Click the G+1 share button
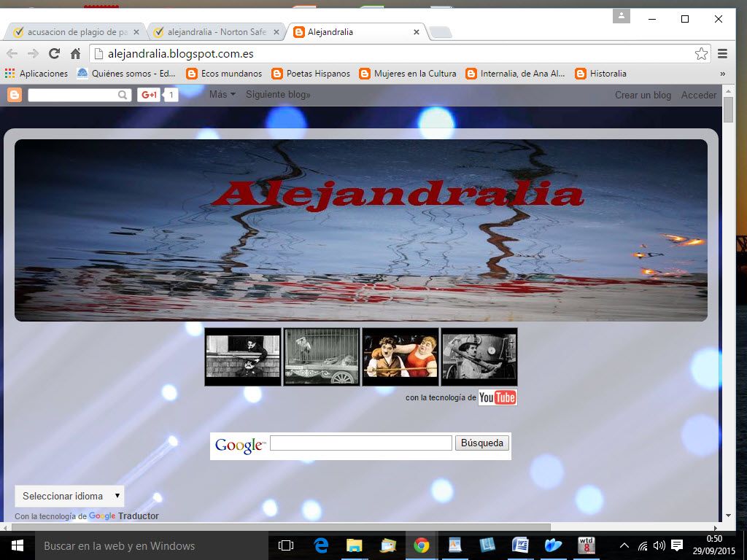 point(149,95)
